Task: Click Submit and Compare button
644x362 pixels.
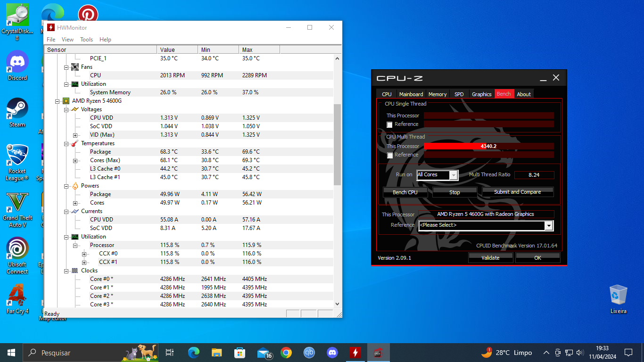Action: pos(517,192)
